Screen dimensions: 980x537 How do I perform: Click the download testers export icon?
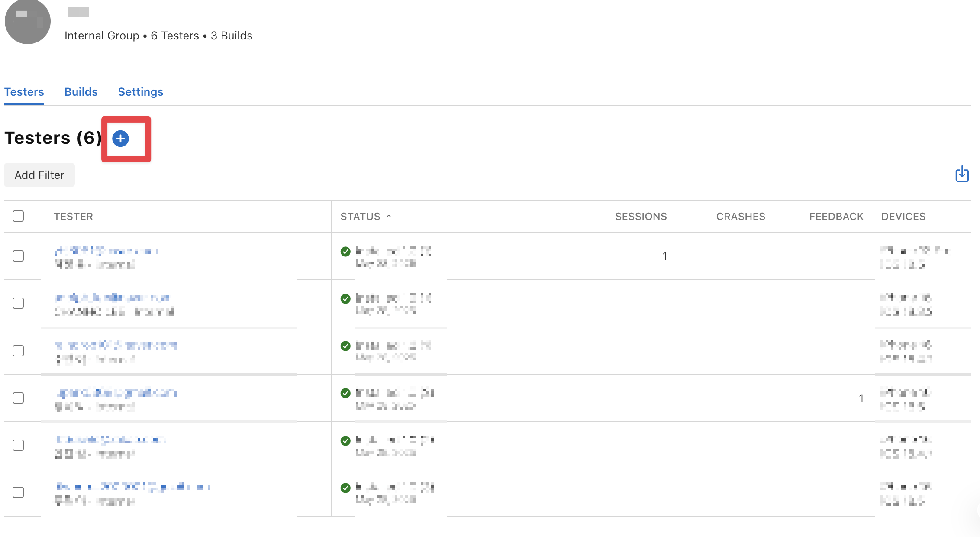pos(962,174)
